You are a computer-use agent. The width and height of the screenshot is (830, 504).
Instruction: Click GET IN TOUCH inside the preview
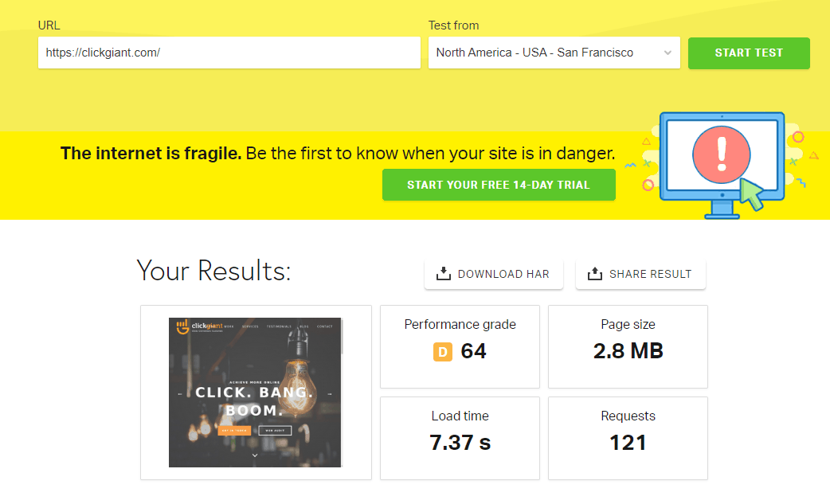pos(234,431)
